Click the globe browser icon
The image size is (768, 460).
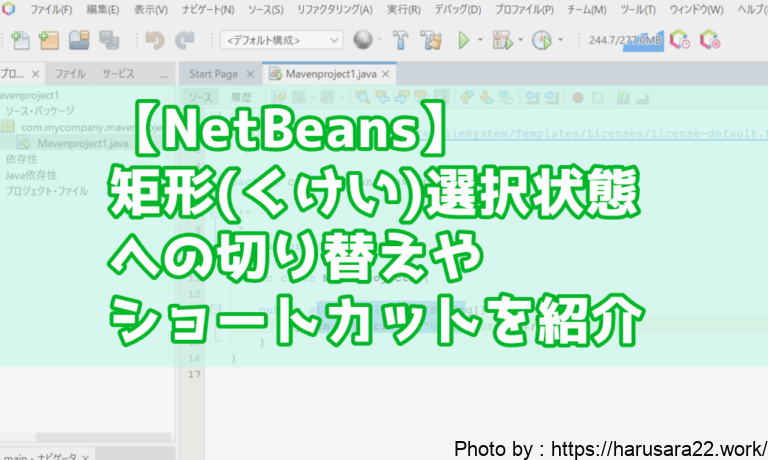[x=363, y=40]
